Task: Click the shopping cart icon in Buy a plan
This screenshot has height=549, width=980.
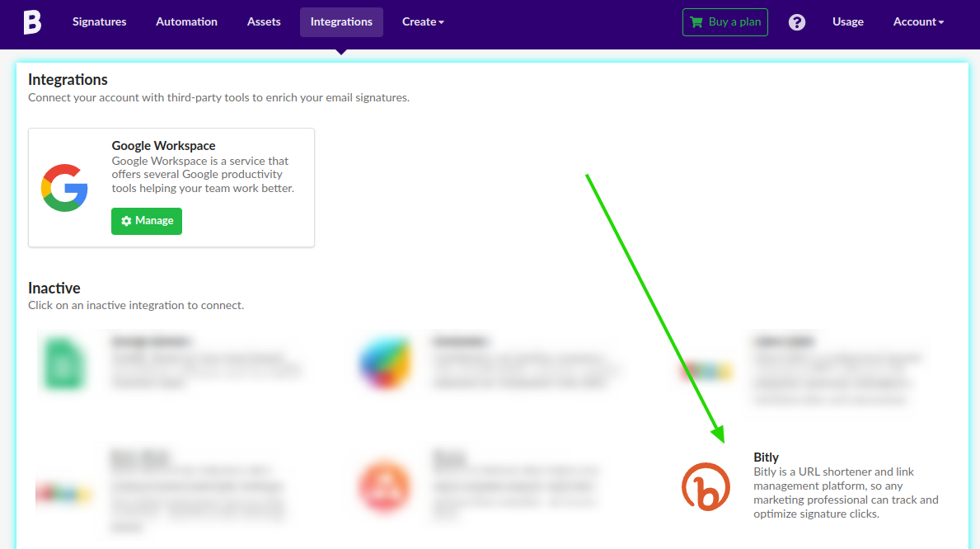Action: (x=700, y=22)
